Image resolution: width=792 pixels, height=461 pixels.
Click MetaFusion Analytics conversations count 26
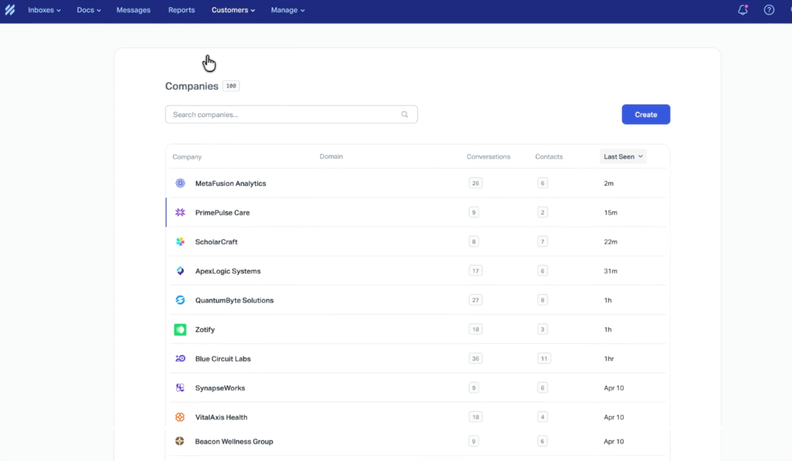tap(475, 183)
